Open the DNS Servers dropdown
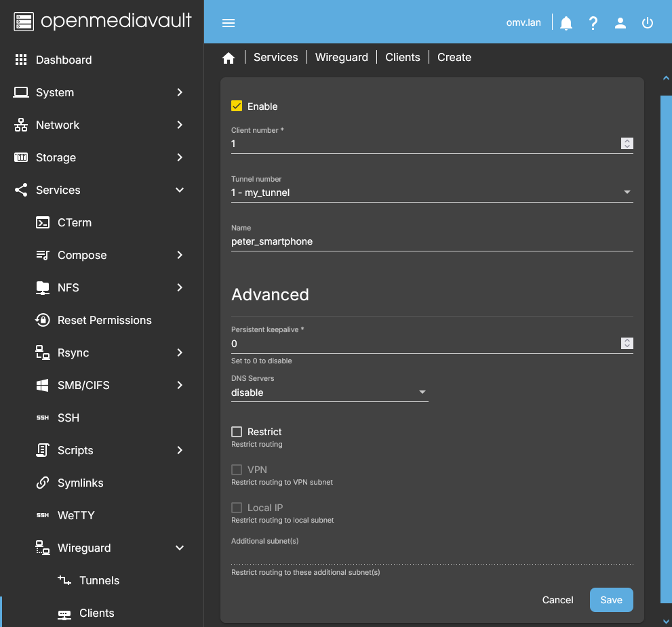 pos(330,392)
